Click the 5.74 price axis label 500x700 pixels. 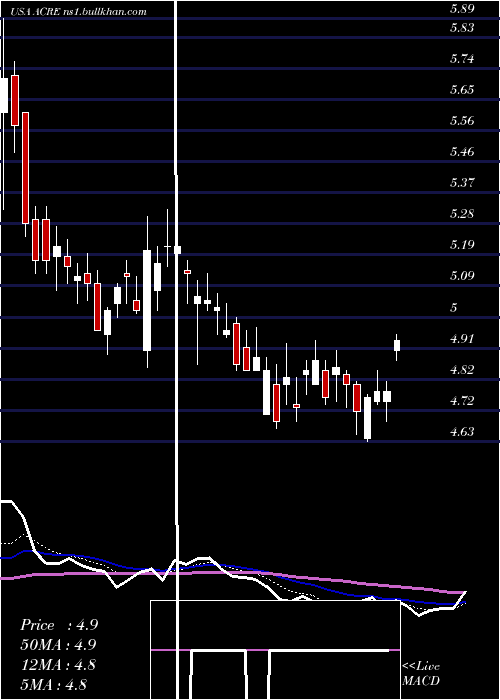coord(462,59)
